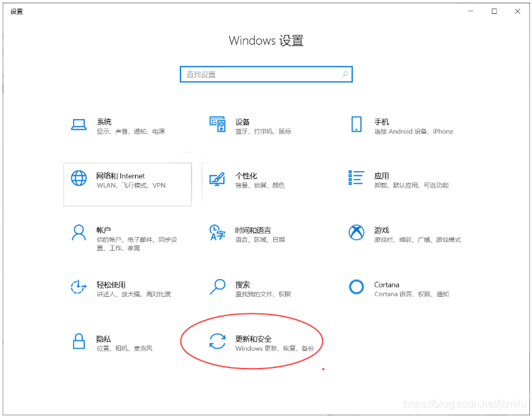Open the 手机 phone icon

pyautogui.click(x=356, y=124)
